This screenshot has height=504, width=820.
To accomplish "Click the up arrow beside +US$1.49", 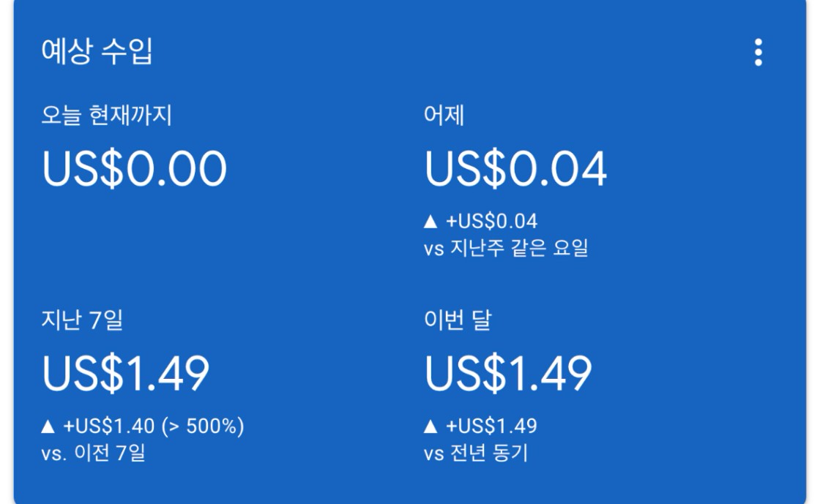I will (430, 426).
